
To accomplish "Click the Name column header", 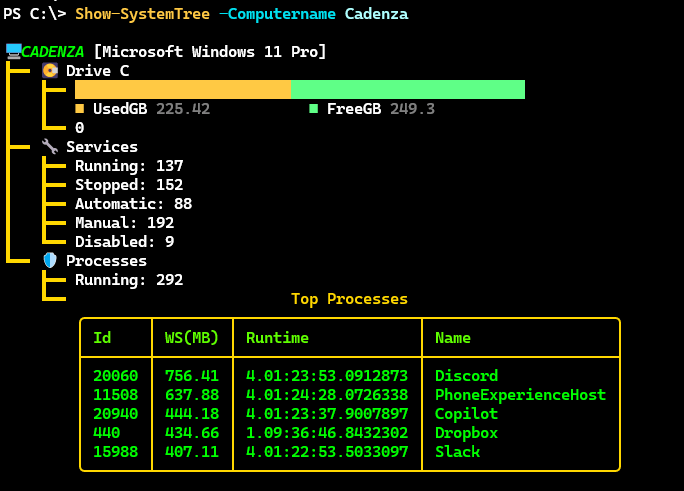I will [x=453, y=338].
